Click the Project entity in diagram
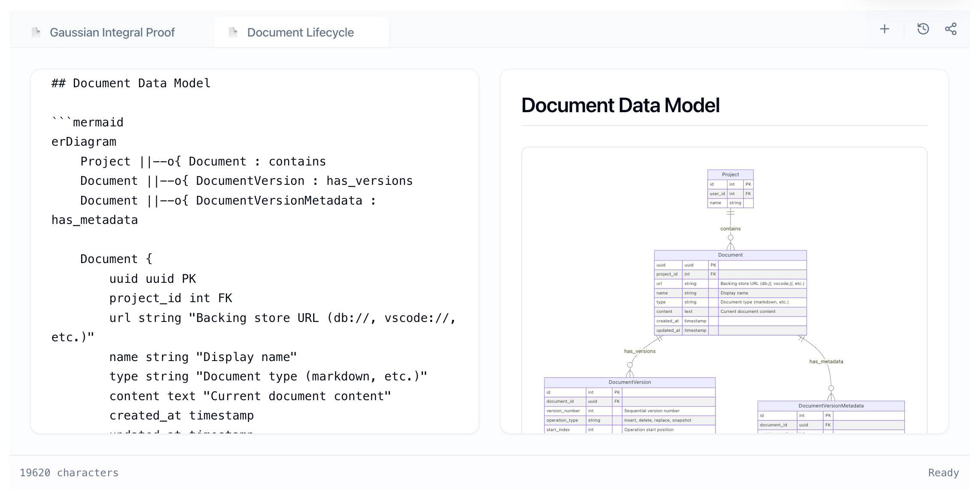 point(730,175)
